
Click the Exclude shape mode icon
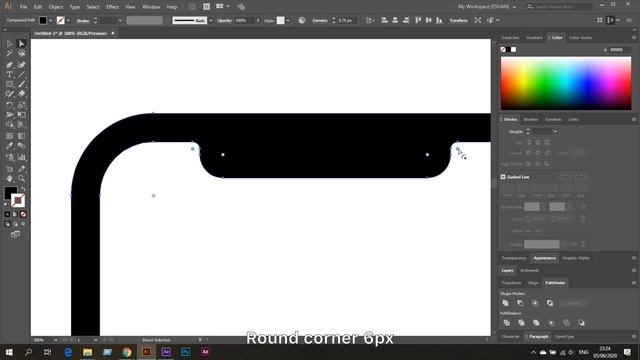550,303
